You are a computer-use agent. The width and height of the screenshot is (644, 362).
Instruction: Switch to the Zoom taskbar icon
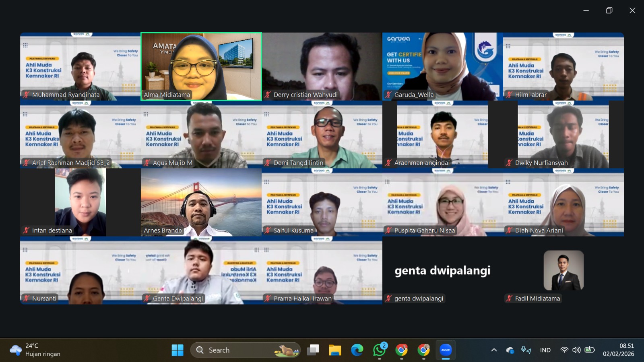pyautogui.click(x=446, y=350)
